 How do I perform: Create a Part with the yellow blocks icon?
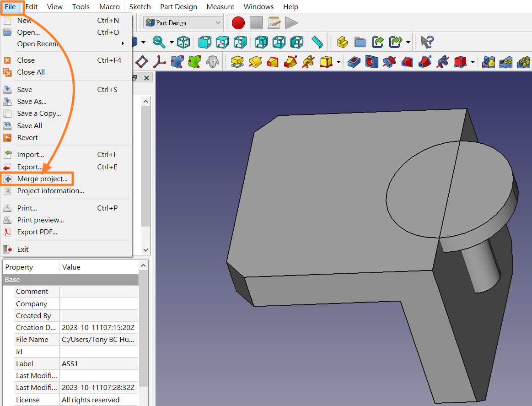coord(342,42)
